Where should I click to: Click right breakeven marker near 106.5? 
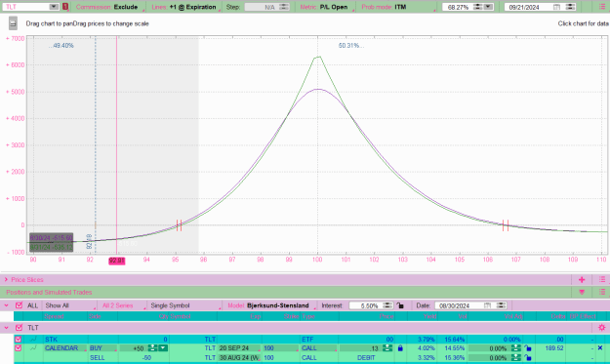[x=505, y=225]
